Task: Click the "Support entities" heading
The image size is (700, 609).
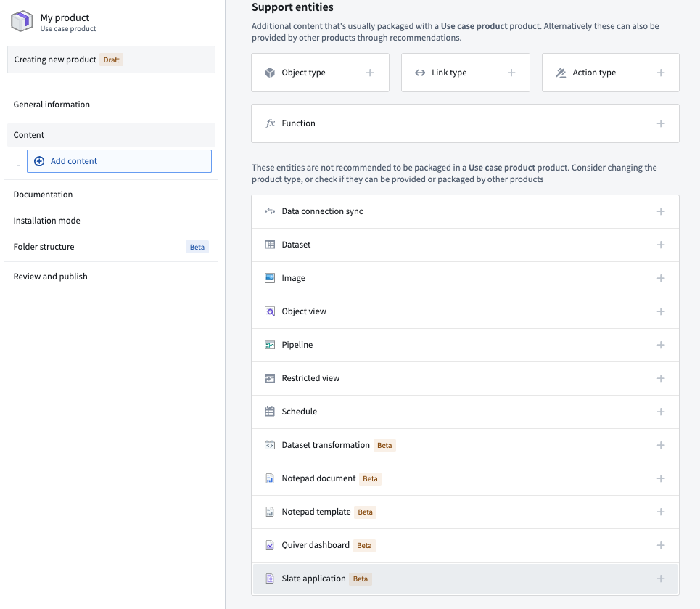Action: (292, 7)
